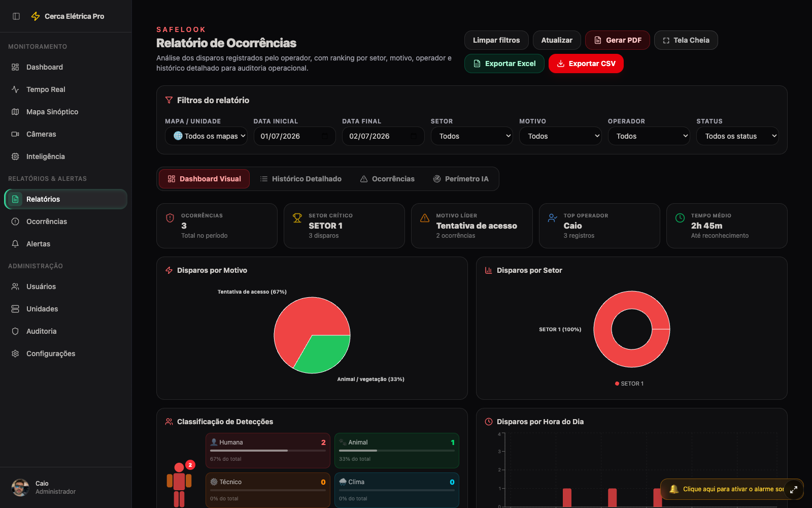812x508 pixels.
Task: Click the "2h 45m" average time value
Action: click(706, 226)
